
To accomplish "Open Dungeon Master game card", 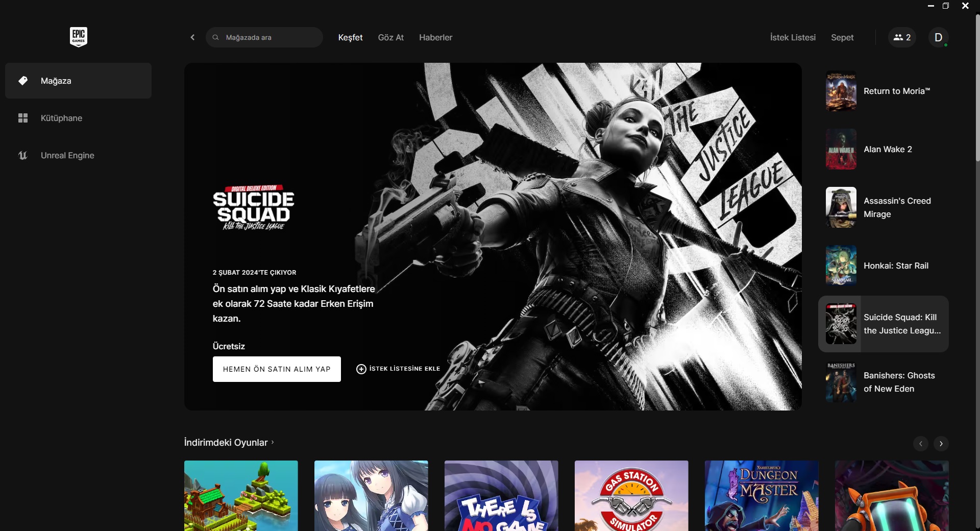I will [762, 496].
